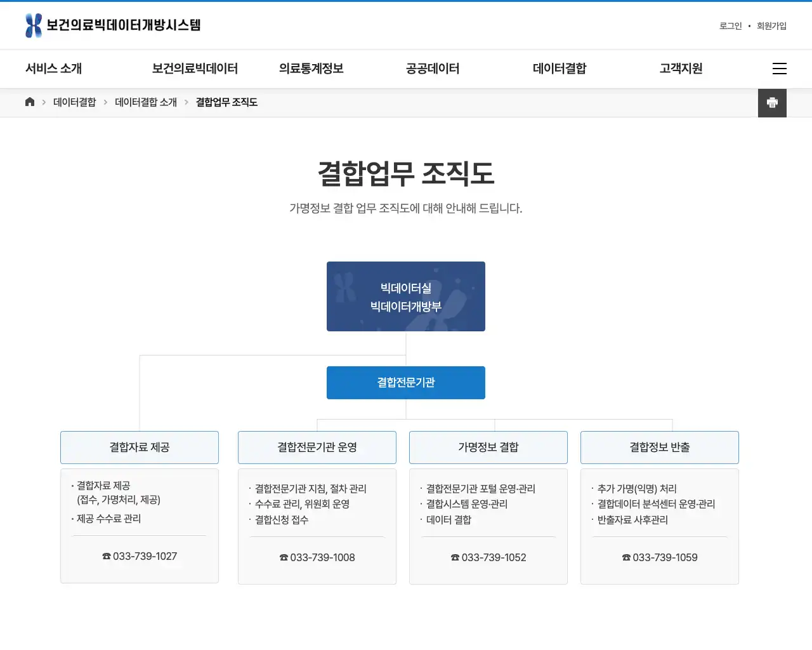Viewport: 812px width, 650px height.
Task: Click the text 결합전문기관 포털 운영·관리
Action: [x=481, y=489]
